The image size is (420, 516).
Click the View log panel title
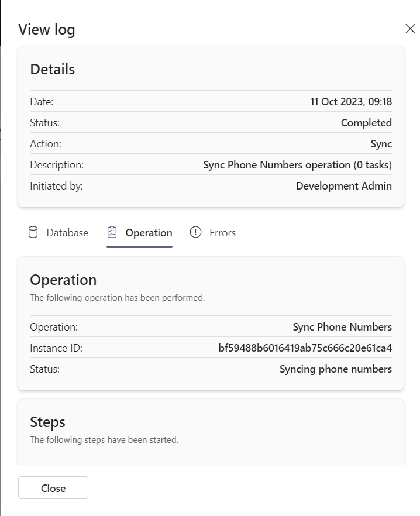pos(47,29)
